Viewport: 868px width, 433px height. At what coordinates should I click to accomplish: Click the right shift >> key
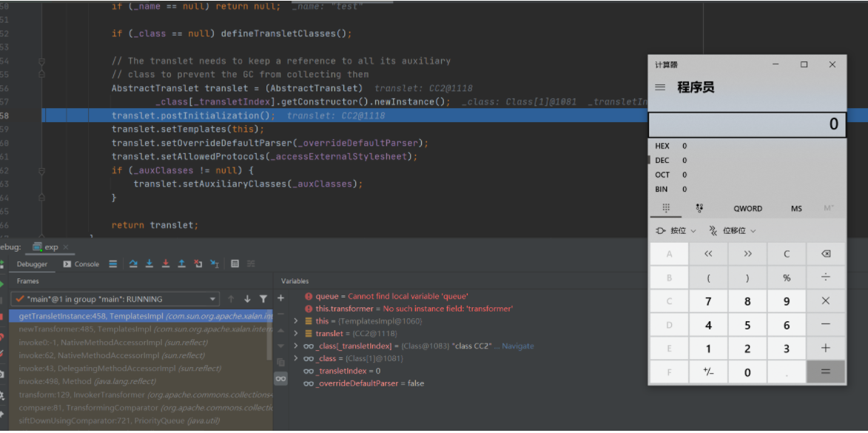(747, 254)
